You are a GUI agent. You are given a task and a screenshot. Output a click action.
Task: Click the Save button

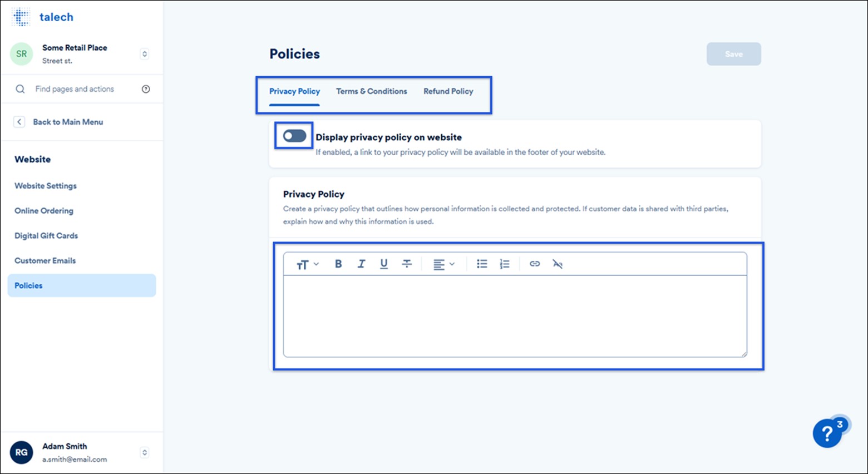[733, 53]
